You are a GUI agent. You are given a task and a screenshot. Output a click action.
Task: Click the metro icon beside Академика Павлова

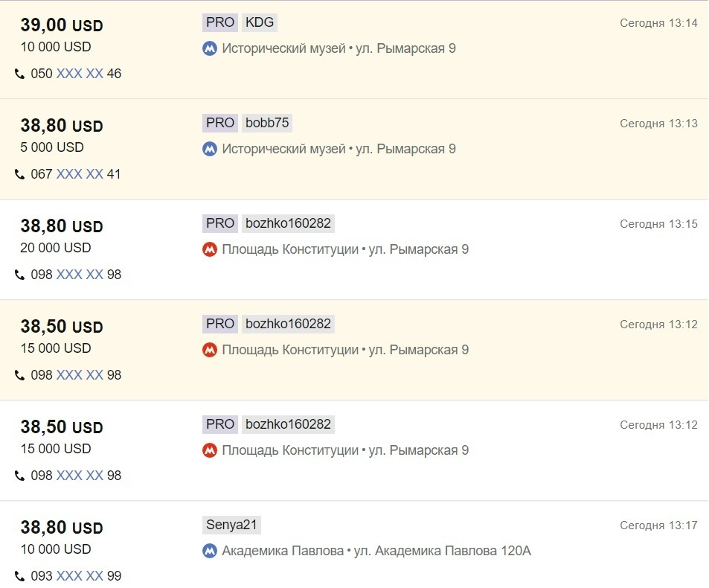click(210, 552)
